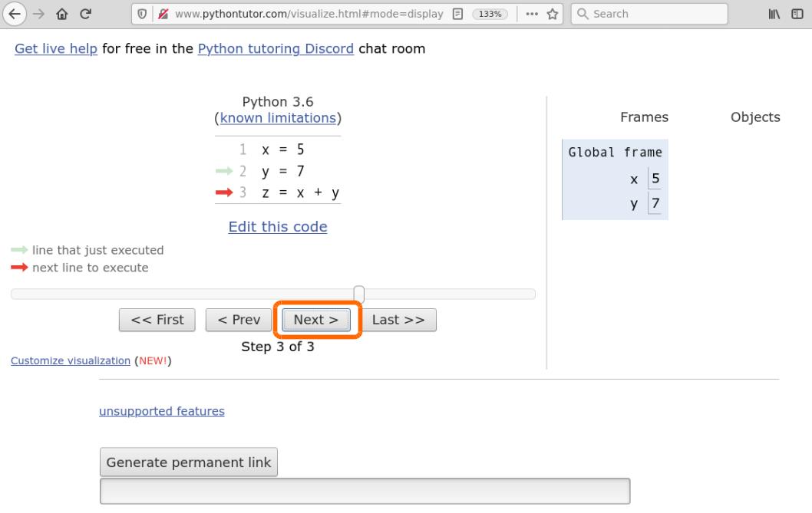The image size is (812, 513).
Task: Step back with the Prev button
Action: pos(238,320)
